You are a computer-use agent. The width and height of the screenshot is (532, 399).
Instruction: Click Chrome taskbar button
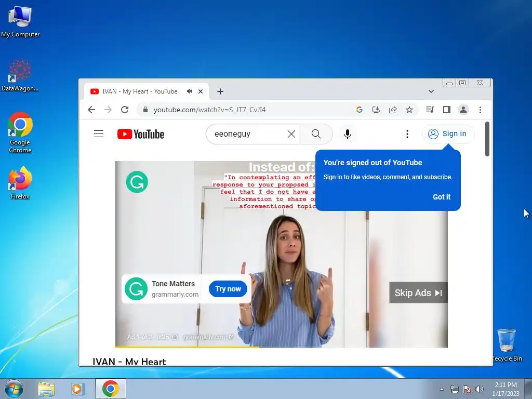coord(111,389)
